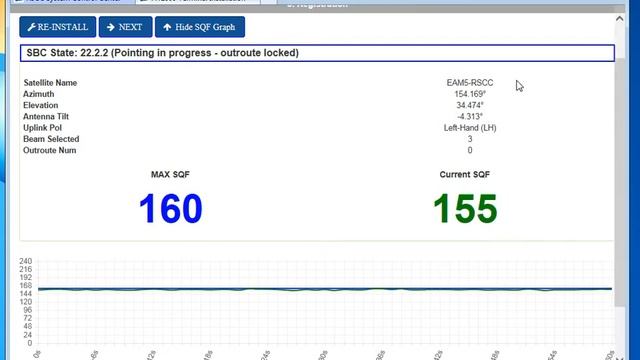This screenshot has width=640, height=360.
Task: Click the Current SQF heading
Action: point(464,175)
